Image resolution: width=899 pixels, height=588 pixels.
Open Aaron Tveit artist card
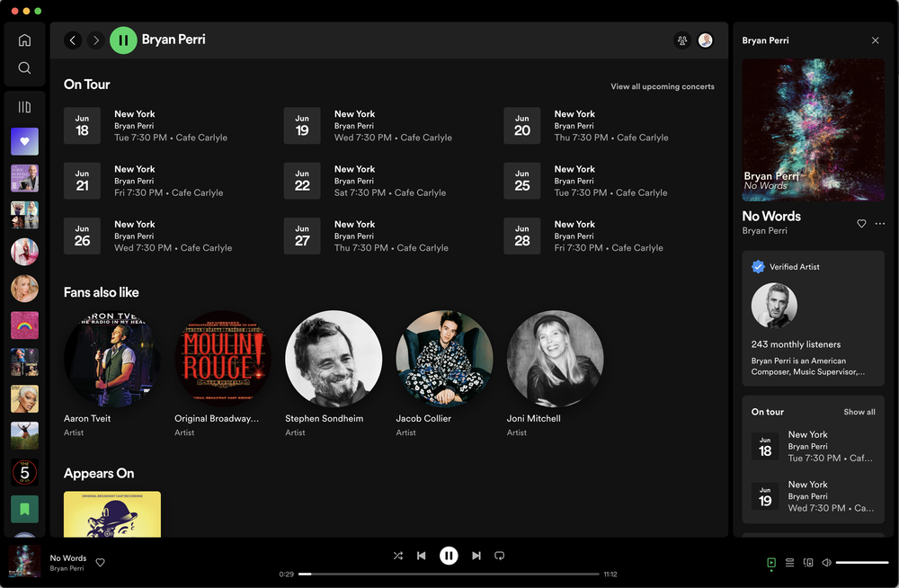click(111, 373)
